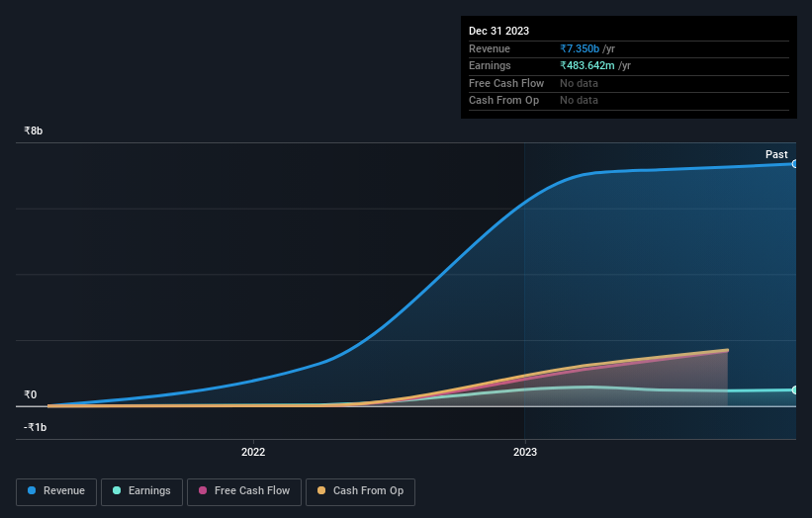Select the Revenue endpoint marker at chart edge
The height and width of the screenshot is (518, 812).
click(x=794, y=164)
